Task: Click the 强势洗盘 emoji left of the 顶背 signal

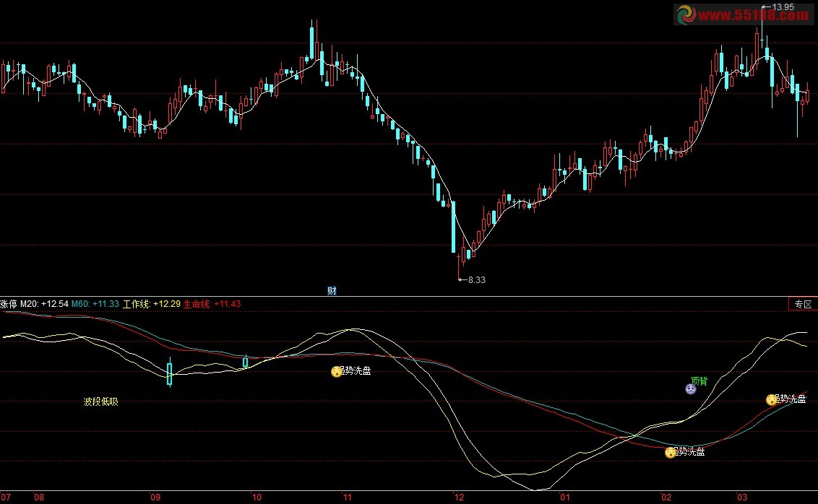Action: click(337, 372)
